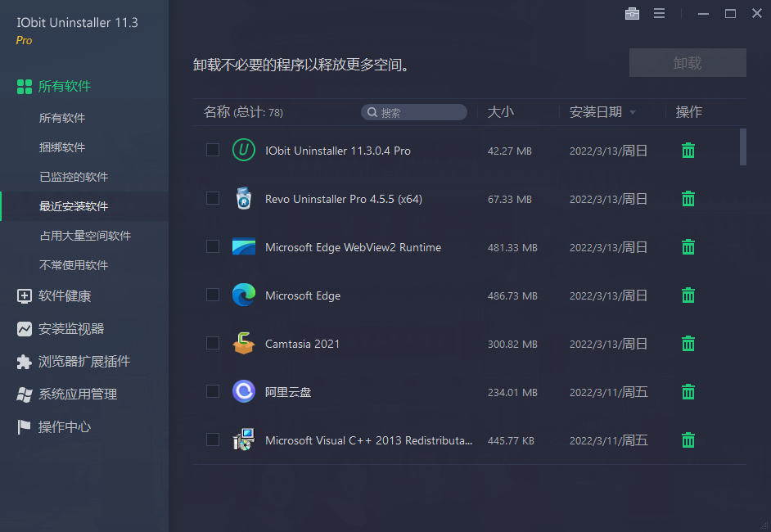
Task: Select the Microsoft Edge WebView2 Runtime checkbox
Action: click(213, 246)
